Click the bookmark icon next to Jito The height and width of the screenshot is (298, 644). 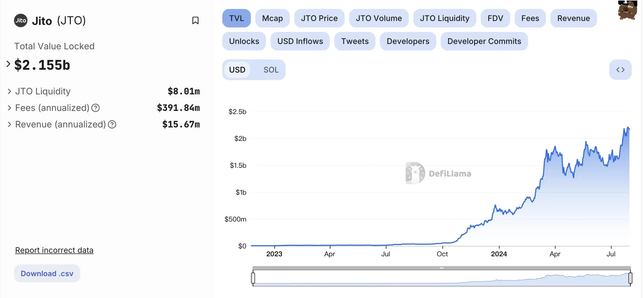pyautogui.click(x=195, y=20)
